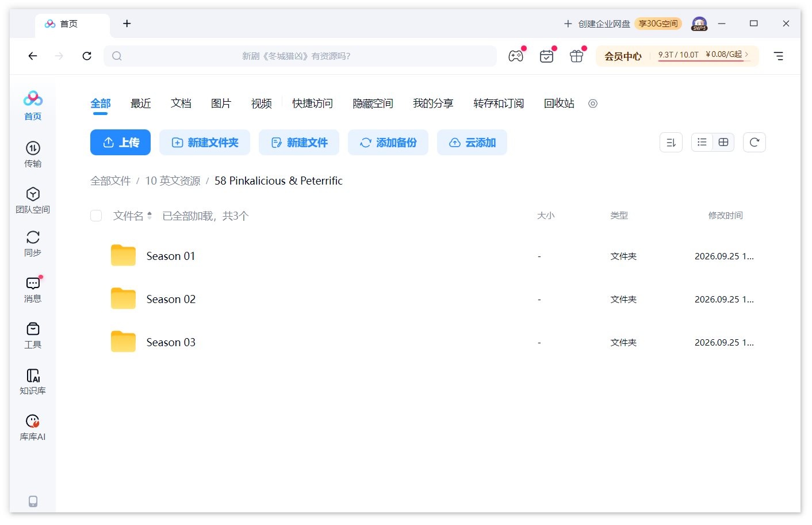Open 消息 messages in sidebar
The height and width of the screenshot is (525, 812).
(x=33, y=289)
